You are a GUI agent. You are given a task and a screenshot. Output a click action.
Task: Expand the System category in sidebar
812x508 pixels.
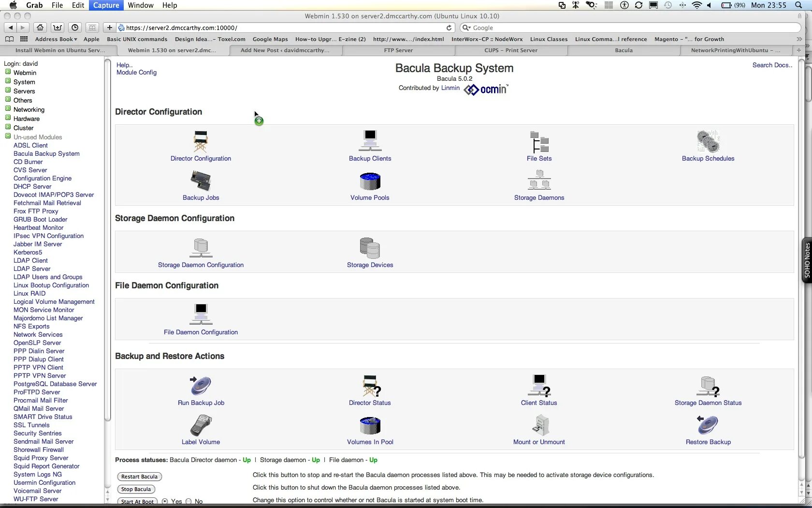pyautogui.click(x=8, y=81)
